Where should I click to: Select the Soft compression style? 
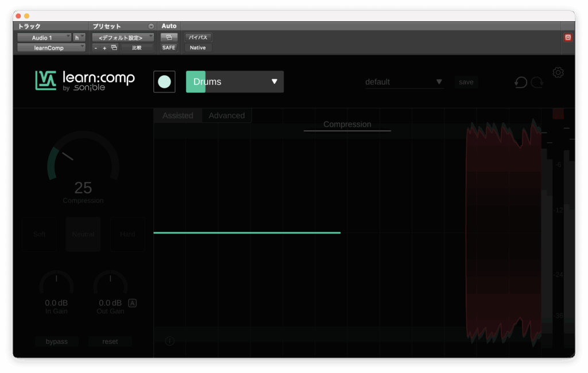(x=40, y=234)
